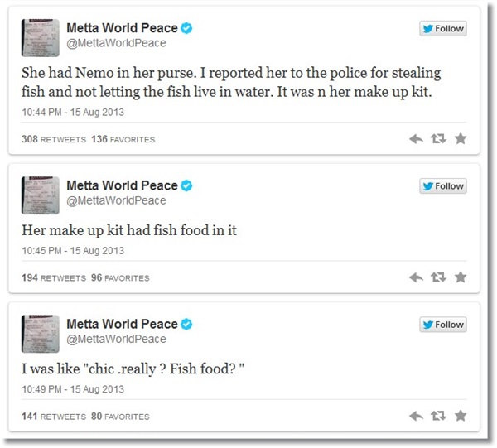Follow from the first tweet's Follow button
The width and height of the screenshot is (497, 448).
[x=443, y=29]
